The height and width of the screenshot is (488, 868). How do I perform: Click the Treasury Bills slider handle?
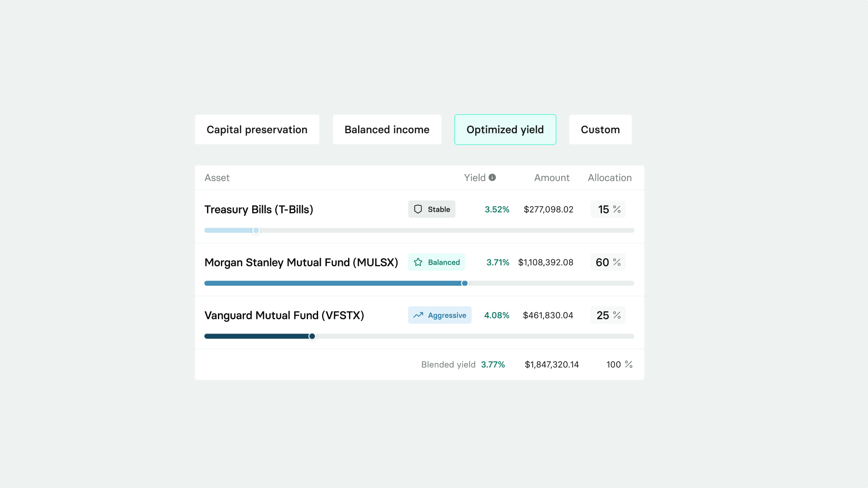tap(256, 230)
